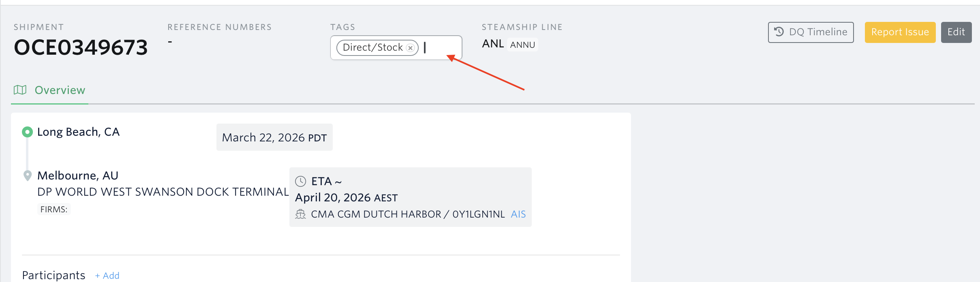Click shipment number OCE0349673
The height and width of the screenshot is (282, 980).
81,47
